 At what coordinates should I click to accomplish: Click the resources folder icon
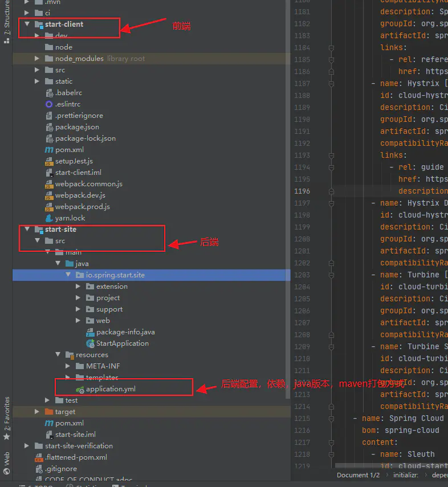pos(70,355)
